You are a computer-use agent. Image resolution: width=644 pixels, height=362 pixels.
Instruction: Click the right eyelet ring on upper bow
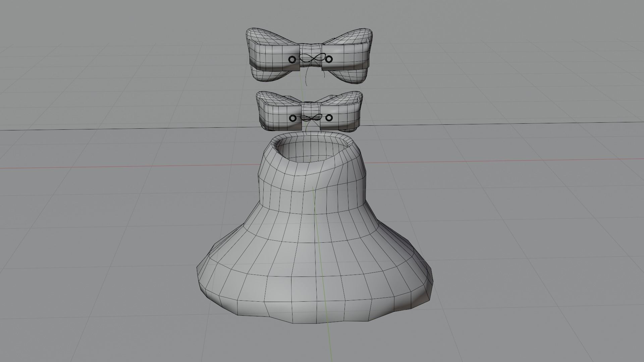pos(329,59)
